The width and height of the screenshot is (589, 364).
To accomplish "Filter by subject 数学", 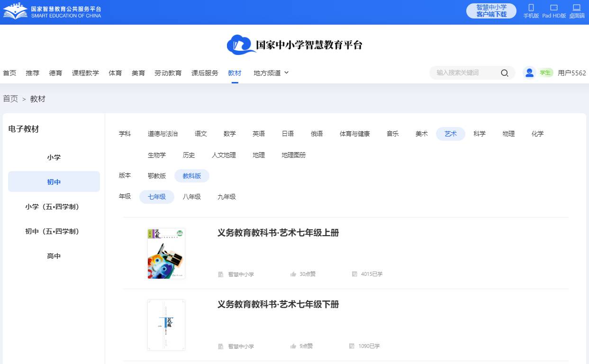I will tap(230, 134).
